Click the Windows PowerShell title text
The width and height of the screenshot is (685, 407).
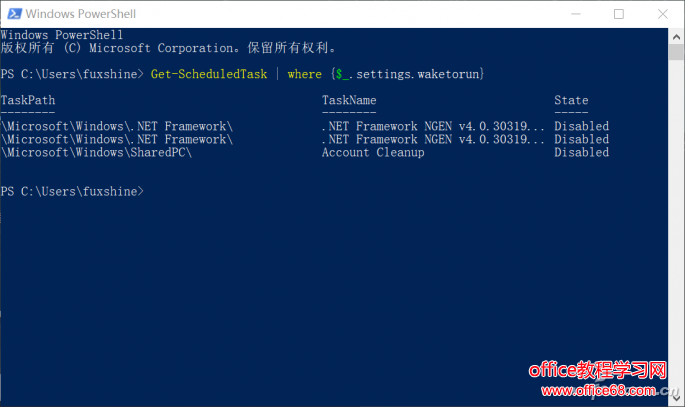[x=80, y=14]
